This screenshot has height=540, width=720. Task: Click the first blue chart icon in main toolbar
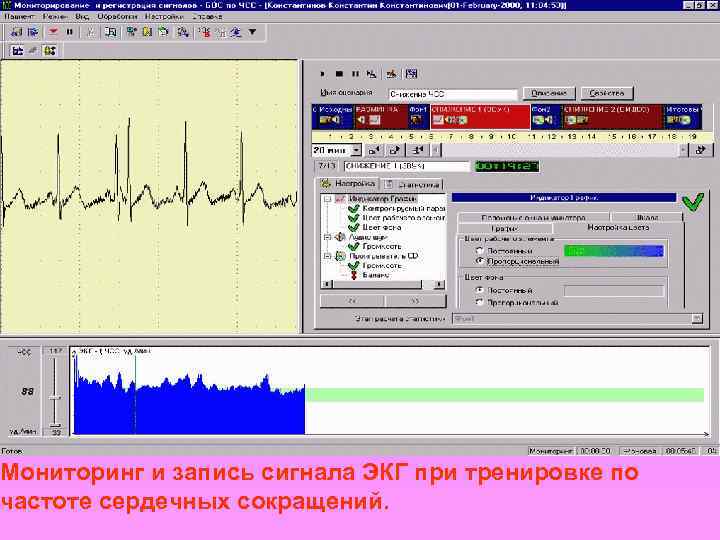(x=17, y=32)
